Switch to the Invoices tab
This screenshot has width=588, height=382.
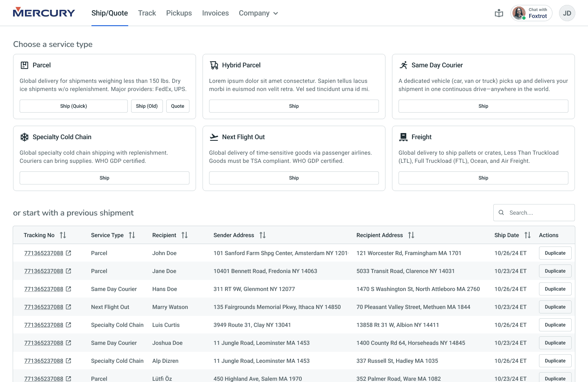tap(215, 13)
